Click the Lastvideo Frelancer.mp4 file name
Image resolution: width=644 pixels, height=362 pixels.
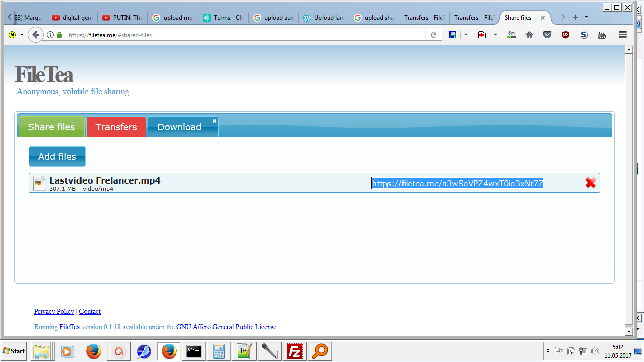tap(105, 180)
